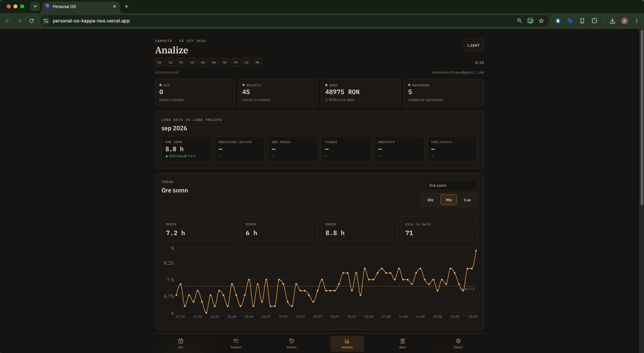Open the RELATII 45 card
The width and height of the screenshot is (644, 353).
tap(278, 93)
